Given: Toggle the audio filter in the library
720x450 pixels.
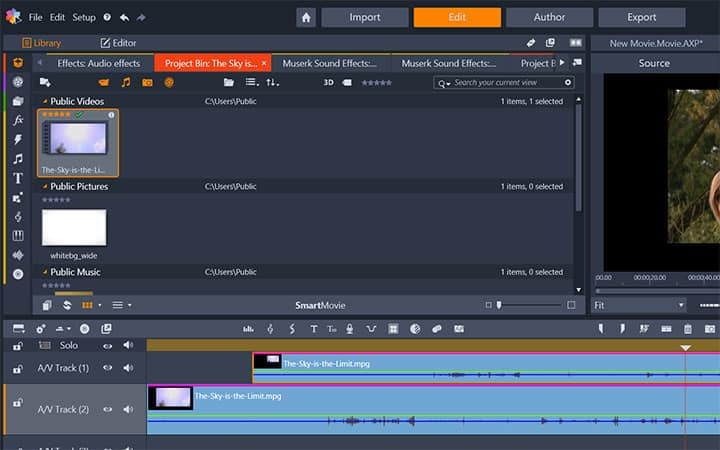Looking at the screenshot, I should click(x=125, y=83).
